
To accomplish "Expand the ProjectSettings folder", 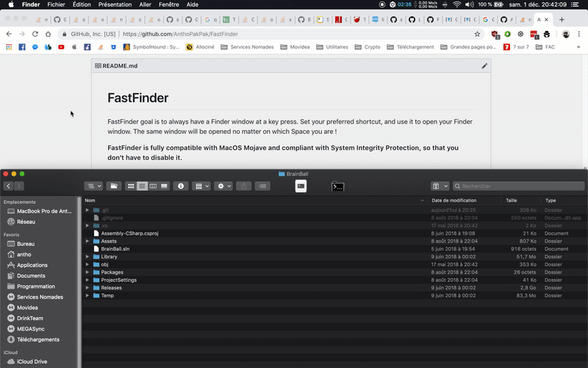I will (87, 280).
